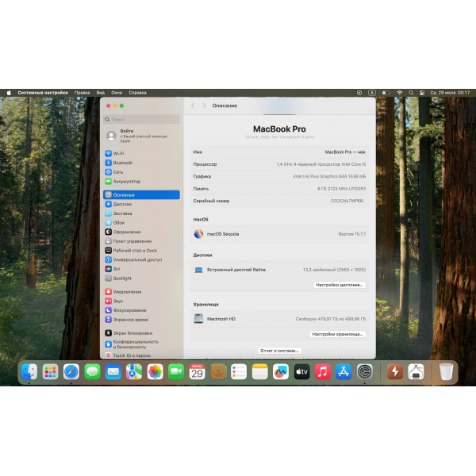Open Mail from the Dock

(113, 371)
